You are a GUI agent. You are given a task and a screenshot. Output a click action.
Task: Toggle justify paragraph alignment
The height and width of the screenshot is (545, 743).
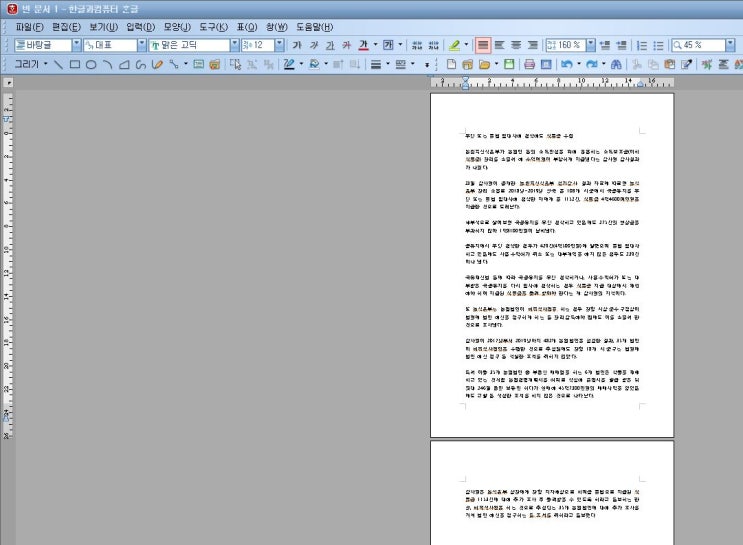pos(483,45)
